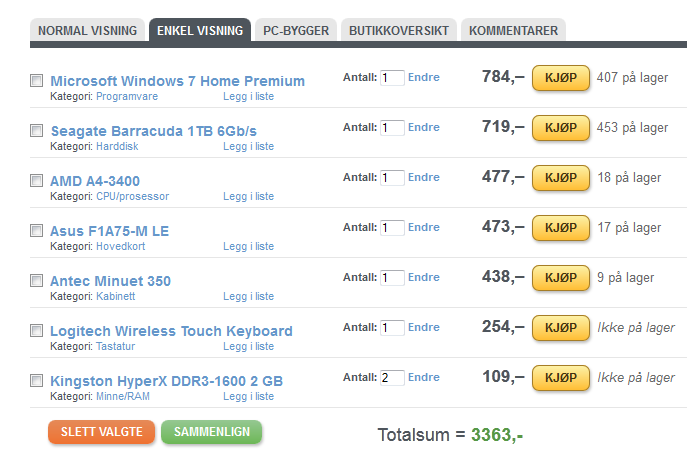Image resolution: width=687 pixels, height=465 pixels.
Task: Focus the Antall field for Asus F1A75-M LE
Action: pyautogui.click(x=392, y=228)
